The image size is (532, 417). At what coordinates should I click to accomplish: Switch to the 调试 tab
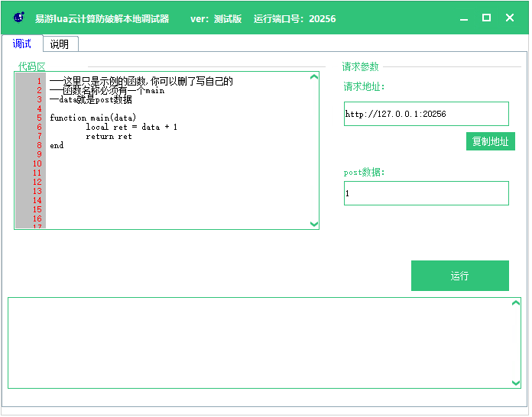pyautogui.click(x=22, y=44)
